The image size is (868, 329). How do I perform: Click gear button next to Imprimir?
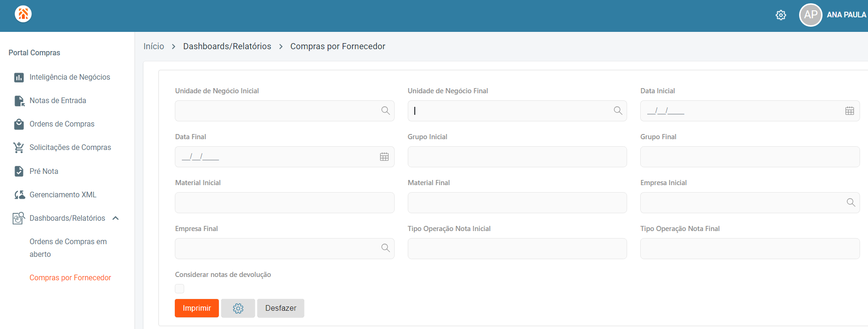238,308
